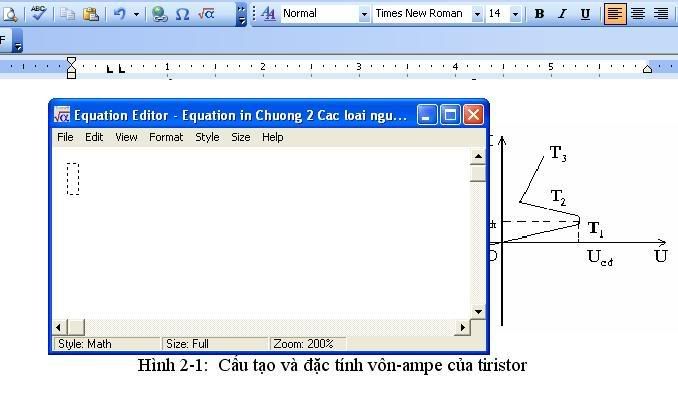Image resolution: width=678 pixels, height=397 pixels.
Task: Toggle Italic formatting
Action: point(562,14)
